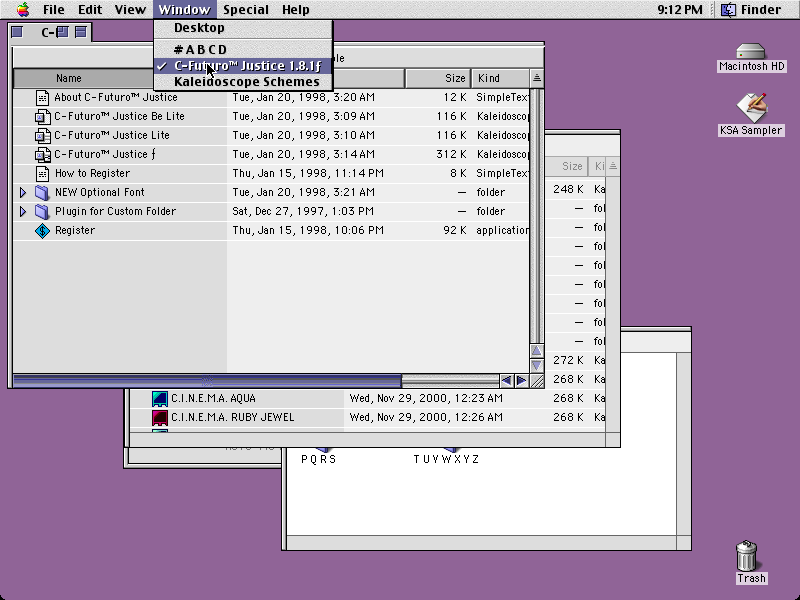Viewport: 800px width, 600px height.
Task: Select How to Register document icon
Action: pos(42,173)
